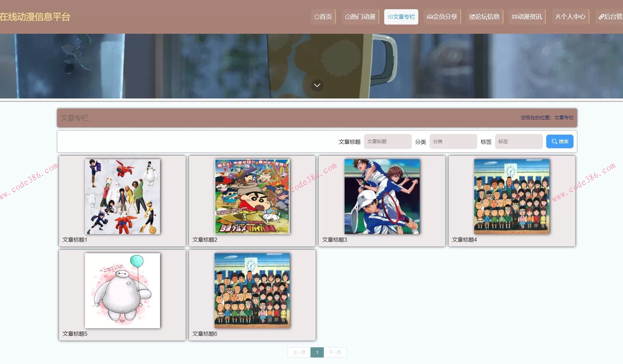Click the 文章标题3 caption text

pyautogui.click(x=334, y=240)
